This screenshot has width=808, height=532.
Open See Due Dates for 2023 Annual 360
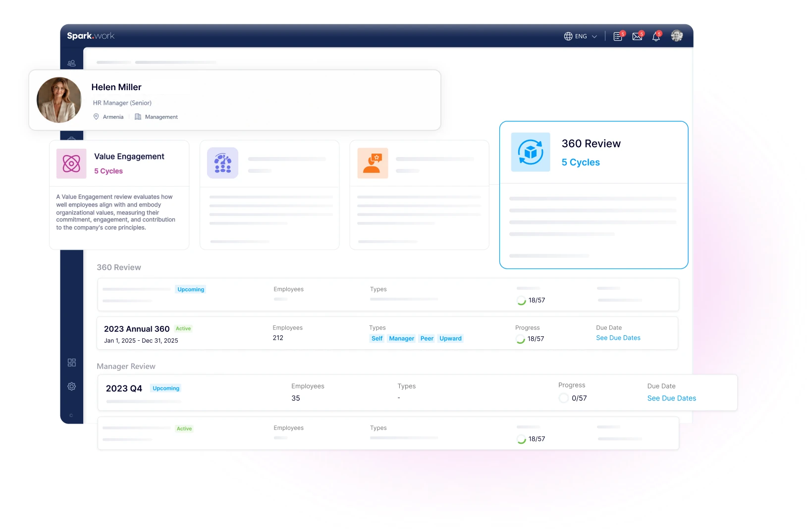(x=618, y=338)
